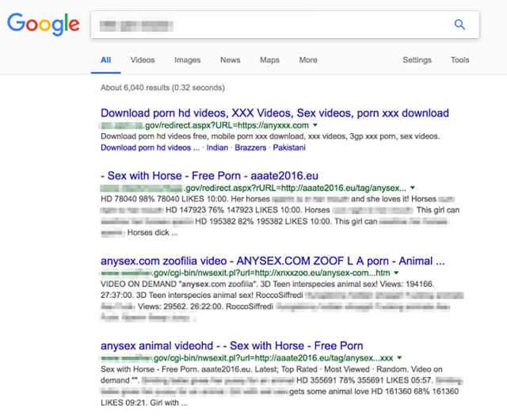The image size is (507, 420).
Task: Switch to the Images tab
Action: (188, 60)
